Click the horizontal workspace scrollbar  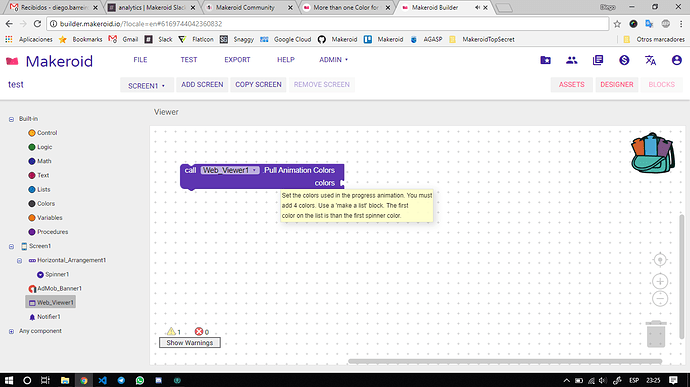[x=505, y=361]
